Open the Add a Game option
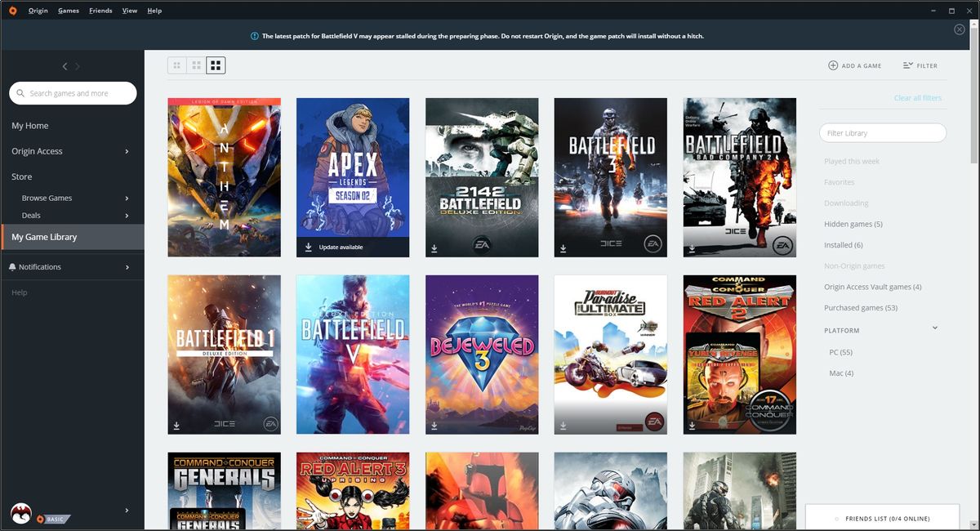 tap(854, 65)
